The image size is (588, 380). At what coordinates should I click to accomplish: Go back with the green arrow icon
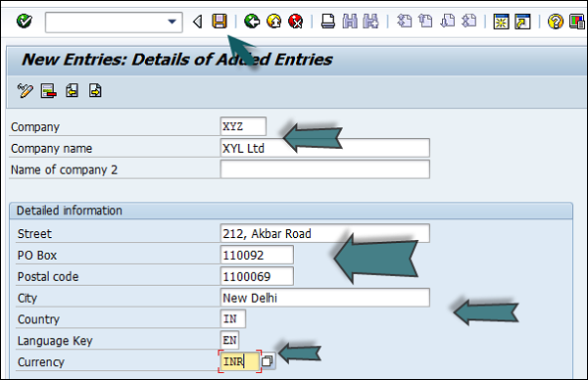point(252,22)
